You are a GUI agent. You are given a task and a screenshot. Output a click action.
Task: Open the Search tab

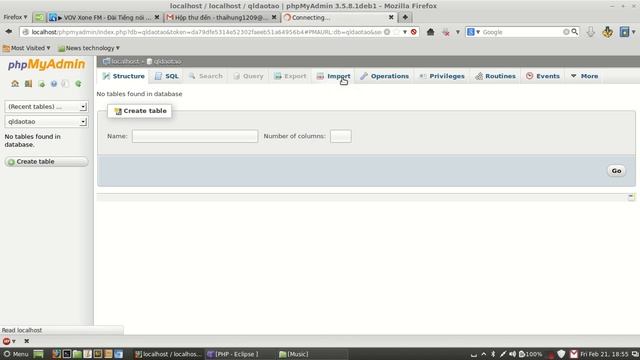[x=206, y=76]
